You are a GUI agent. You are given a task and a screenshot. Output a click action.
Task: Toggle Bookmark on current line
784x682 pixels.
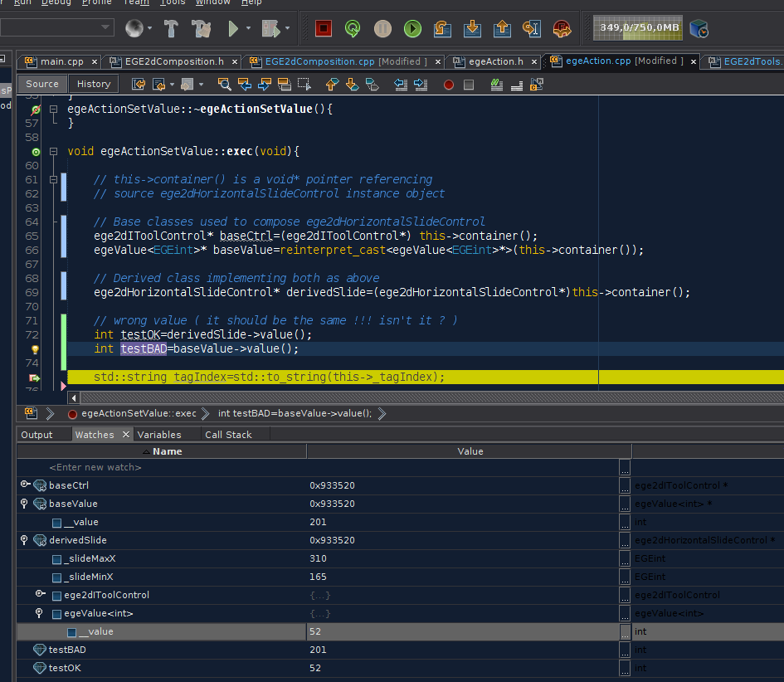[373, 85]
